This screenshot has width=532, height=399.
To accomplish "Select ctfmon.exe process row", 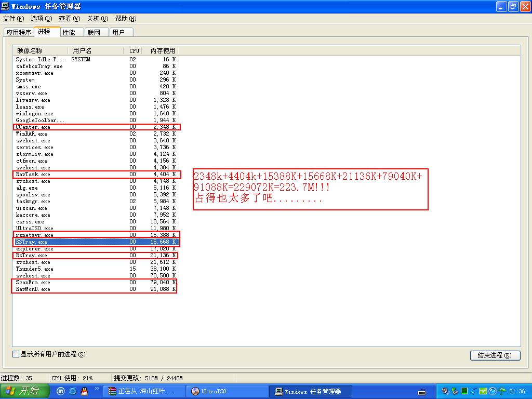I will [x=96, y=161].
